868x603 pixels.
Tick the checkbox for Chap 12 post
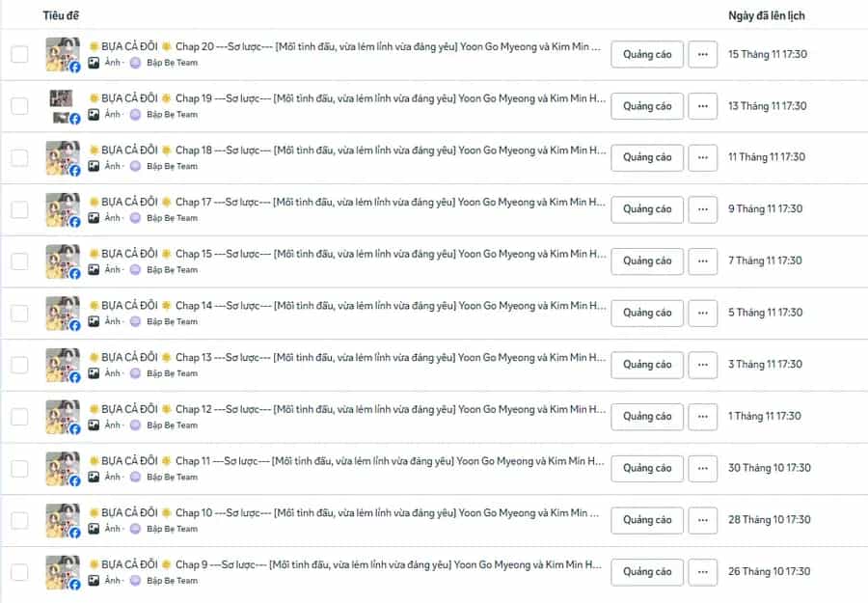click(x=20, y=417)
